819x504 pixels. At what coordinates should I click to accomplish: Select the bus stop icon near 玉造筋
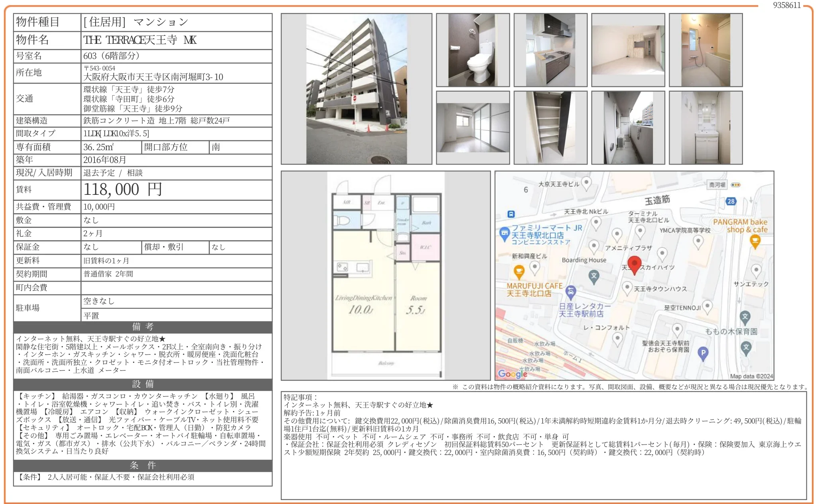click(x=511, y=214)
